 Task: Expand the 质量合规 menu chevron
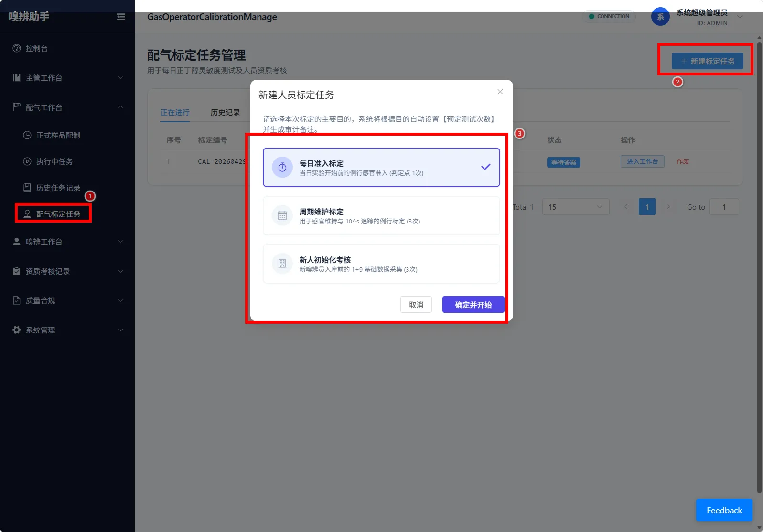click(121, 300)
